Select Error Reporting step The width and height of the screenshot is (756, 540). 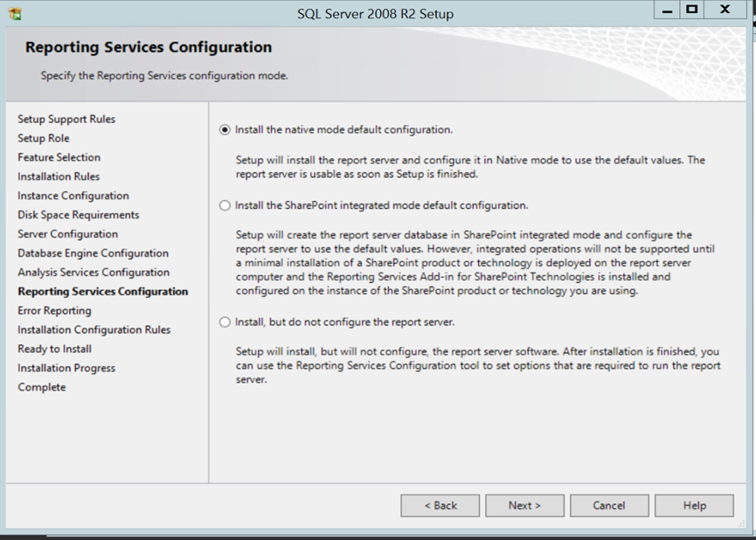(54, 310)
